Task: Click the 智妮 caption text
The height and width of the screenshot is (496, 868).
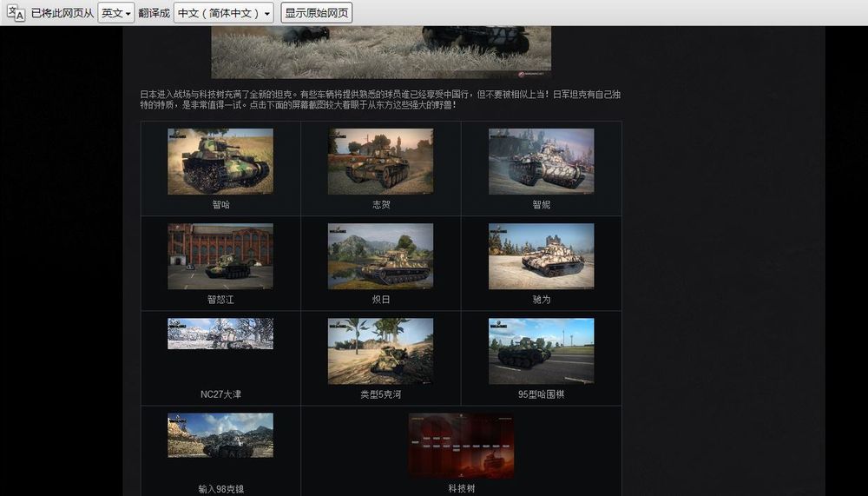Action: pyautogui.click(x=542, y=204)
